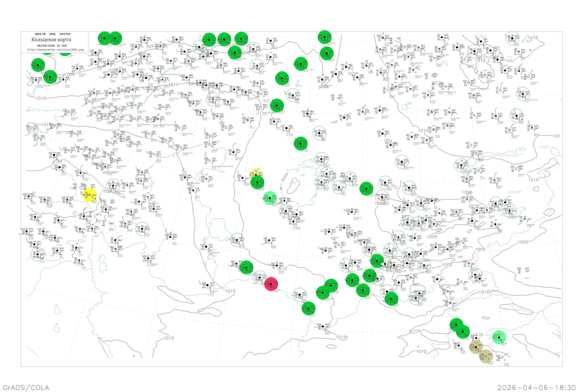This screenshot has height=392, width=588.
Task: Click the Ербент 38656 station symbol
Action: 277,266
